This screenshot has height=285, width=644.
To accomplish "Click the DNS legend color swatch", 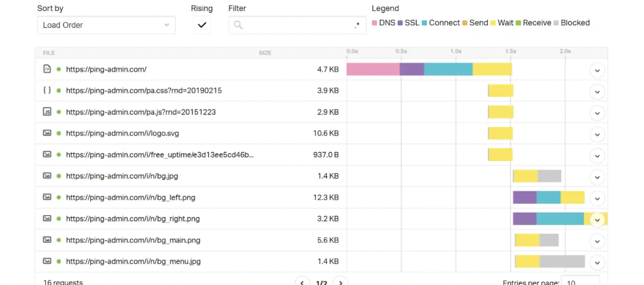I will coord(374,23).
